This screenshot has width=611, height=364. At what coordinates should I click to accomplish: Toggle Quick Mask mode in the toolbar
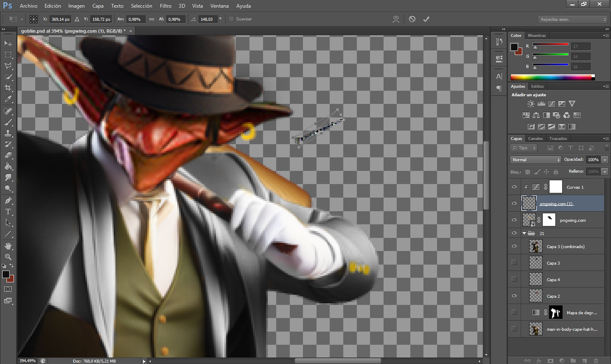coord(8,289)
